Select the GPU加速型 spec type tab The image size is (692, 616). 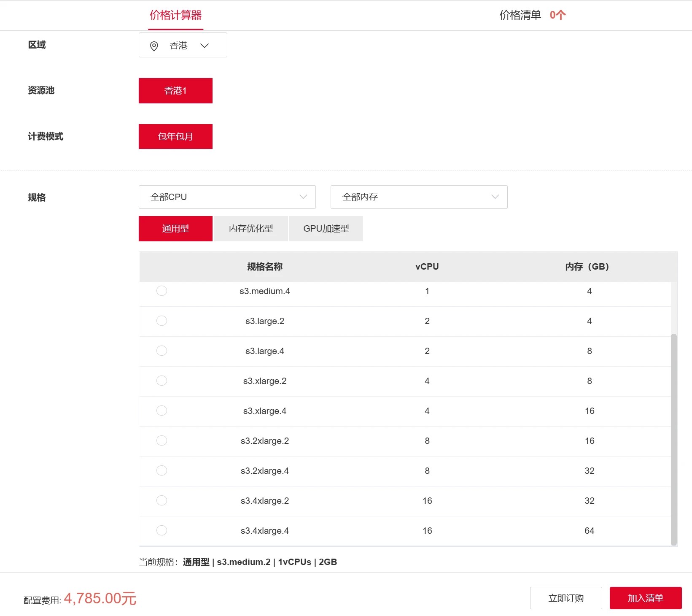point(326,229)
